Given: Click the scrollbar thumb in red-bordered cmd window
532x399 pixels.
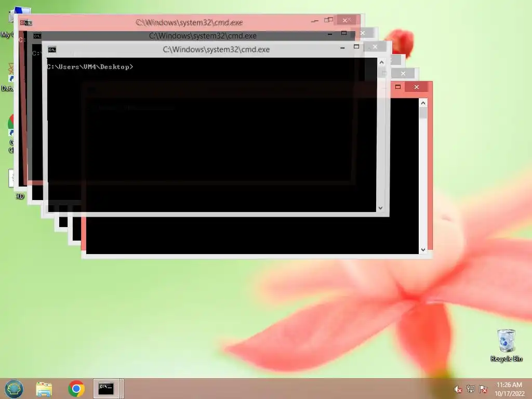Looking at the screenshot, I should pyautogui.click(x=423, y=113).
